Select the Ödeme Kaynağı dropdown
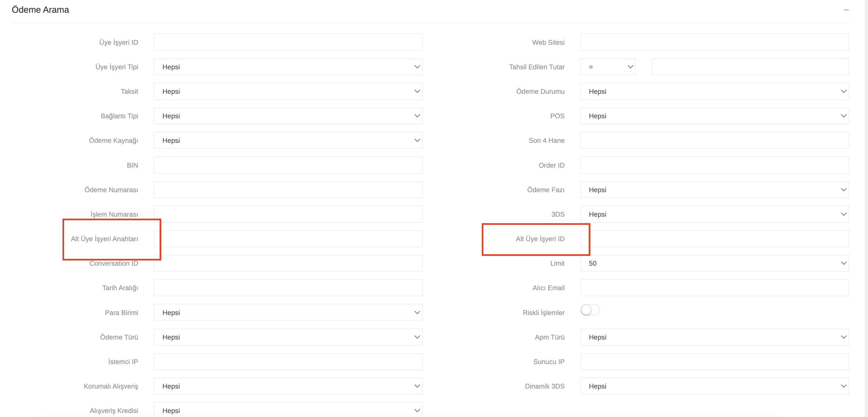Screen dimensions: 868x417 click(288, 141)
